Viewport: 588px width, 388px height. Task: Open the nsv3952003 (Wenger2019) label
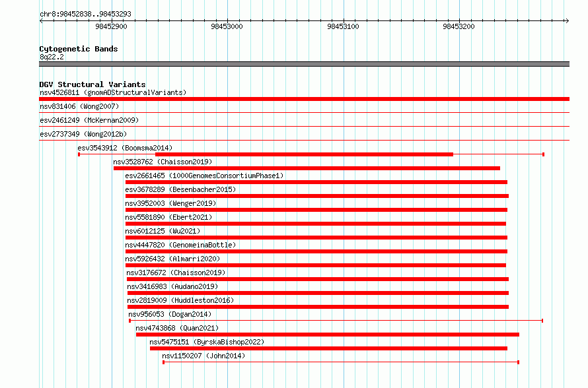pyautogui.click(x=170, y=203)
